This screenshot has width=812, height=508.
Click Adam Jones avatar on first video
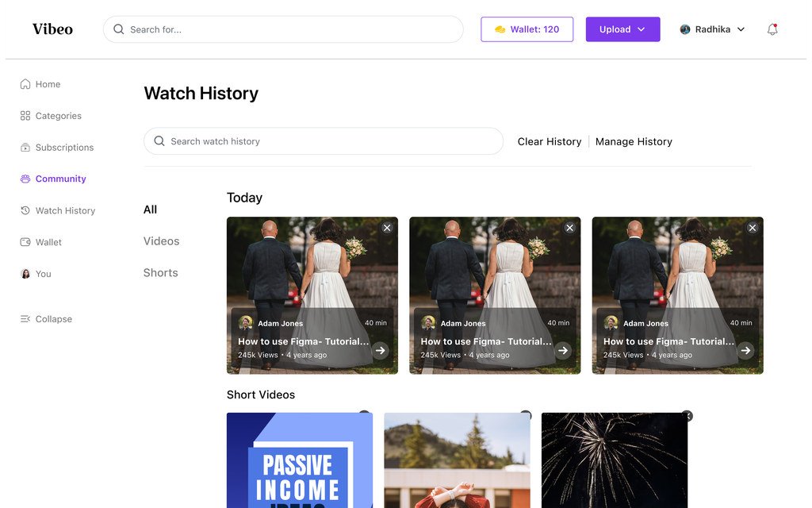246,322
